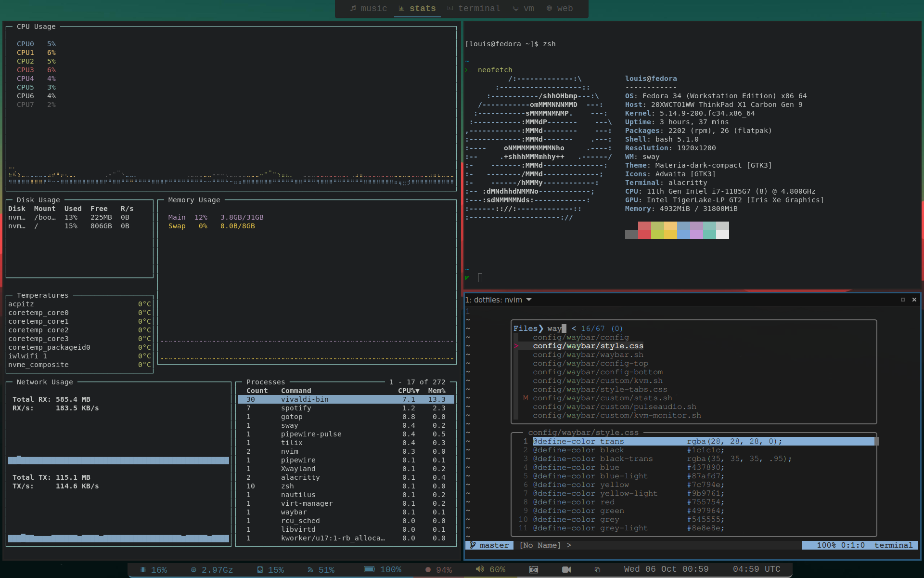Click the music note icon in the top bar

353,8
